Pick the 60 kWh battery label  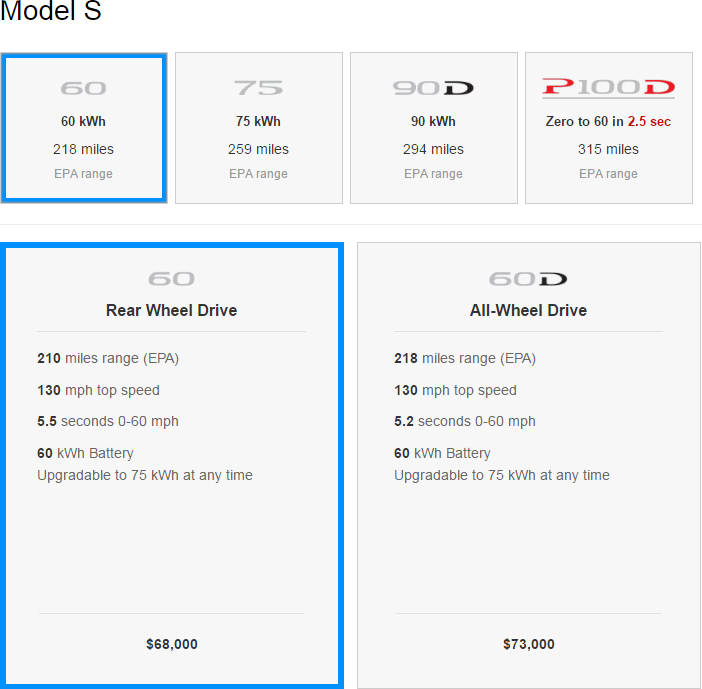coord(83,122)
